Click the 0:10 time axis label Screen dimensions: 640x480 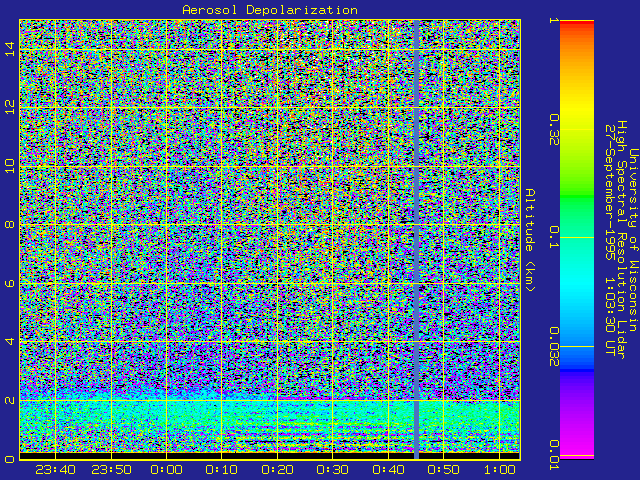[222, 470]
